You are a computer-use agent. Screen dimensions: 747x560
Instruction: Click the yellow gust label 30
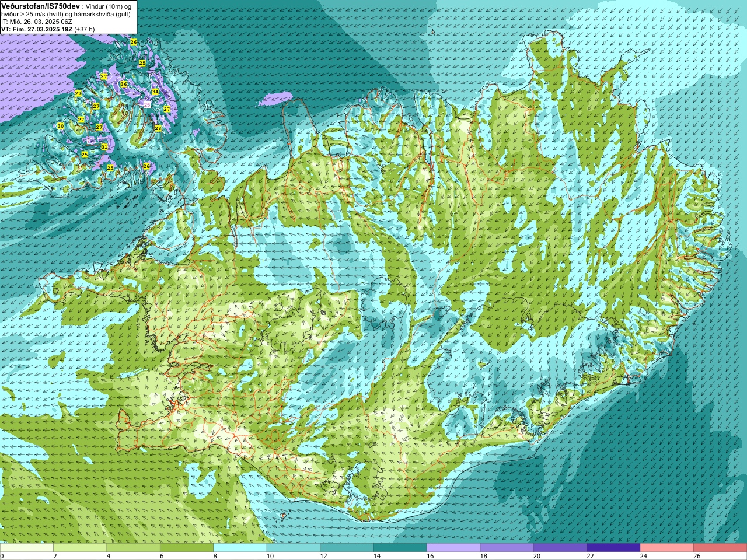61,126
